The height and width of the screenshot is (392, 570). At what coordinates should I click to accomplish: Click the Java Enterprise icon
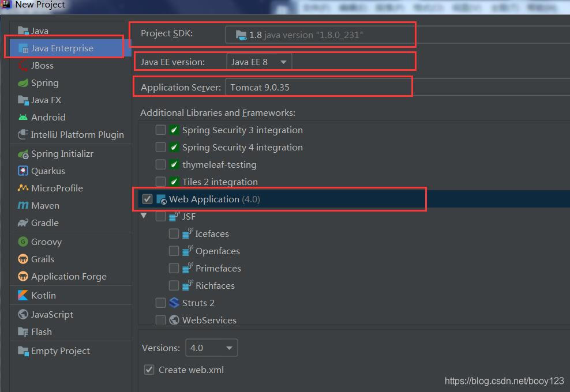23,48
